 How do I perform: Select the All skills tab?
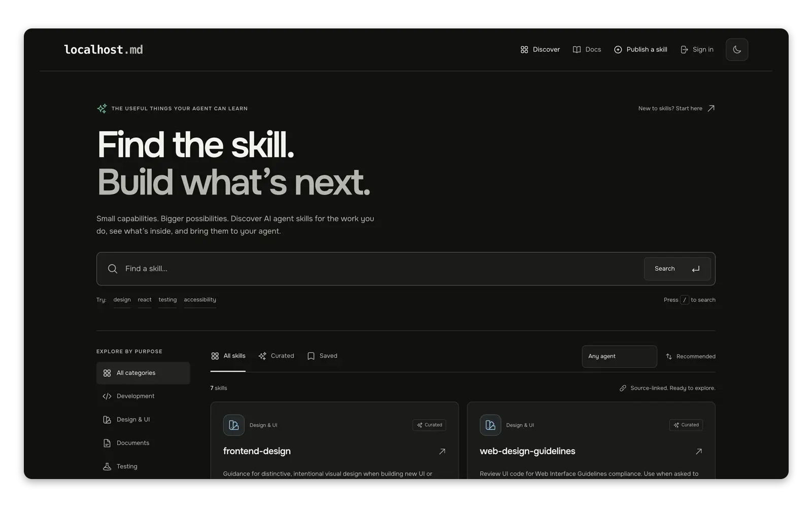click(228, 356)
